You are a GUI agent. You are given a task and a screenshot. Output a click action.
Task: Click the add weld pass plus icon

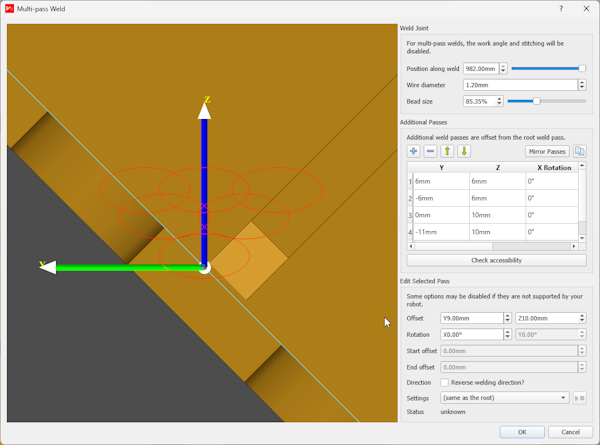coord(413,151)
